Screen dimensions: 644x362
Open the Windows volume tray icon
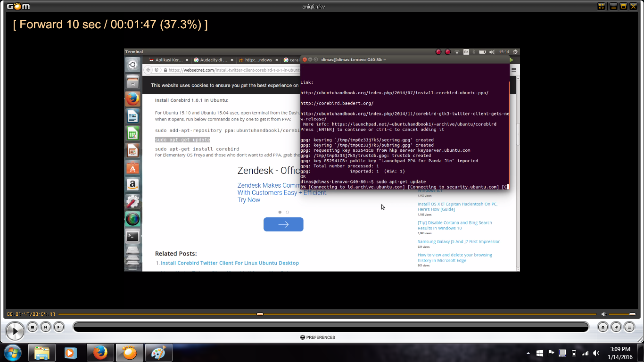point(596,353)
